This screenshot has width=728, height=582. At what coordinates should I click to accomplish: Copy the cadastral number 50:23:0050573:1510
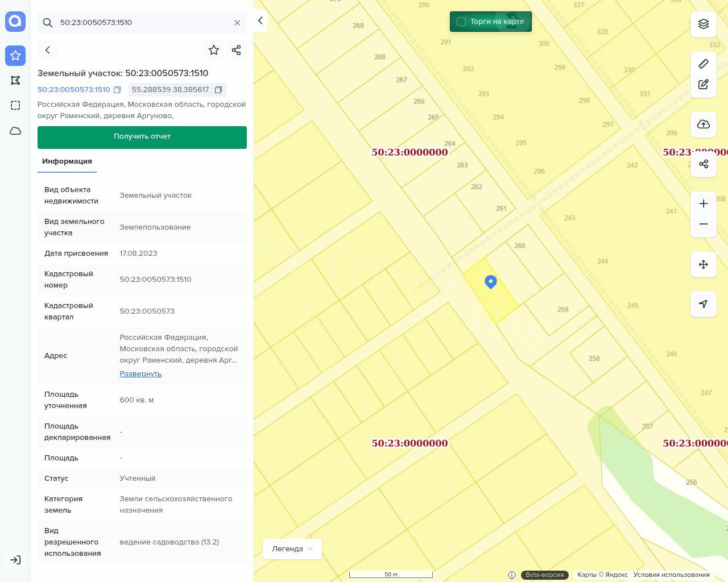click(x=117, y=90)
